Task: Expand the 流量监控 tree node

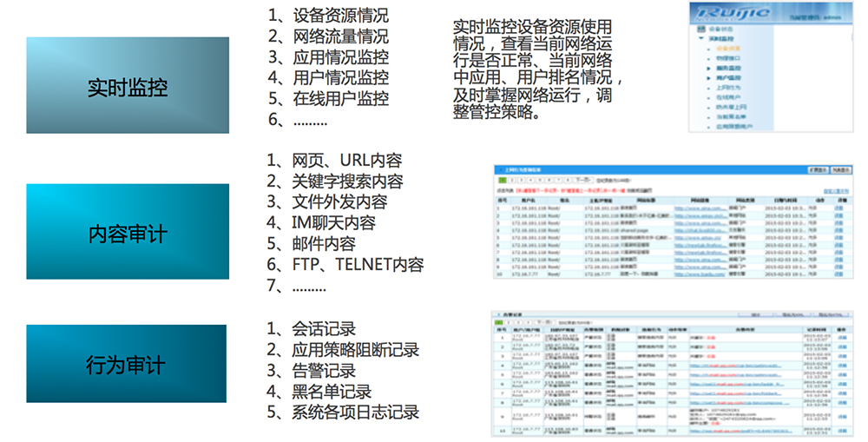Action: (708, 68)
